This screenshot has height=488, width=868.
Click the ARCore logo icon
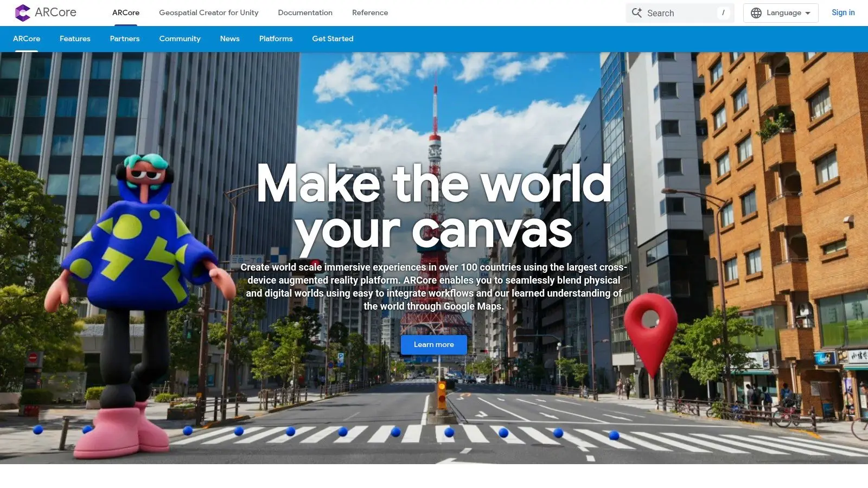[x=22, y=12]
